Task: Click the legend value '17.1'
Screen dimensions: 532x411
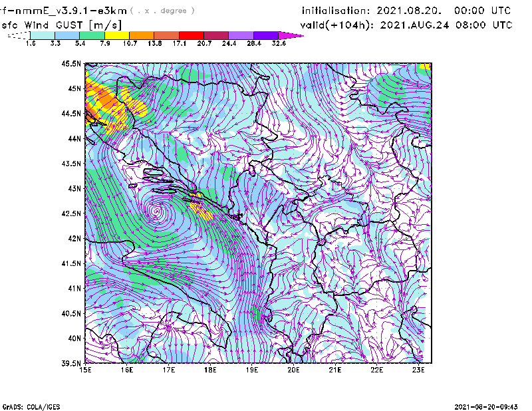Action: coord(180,43)
